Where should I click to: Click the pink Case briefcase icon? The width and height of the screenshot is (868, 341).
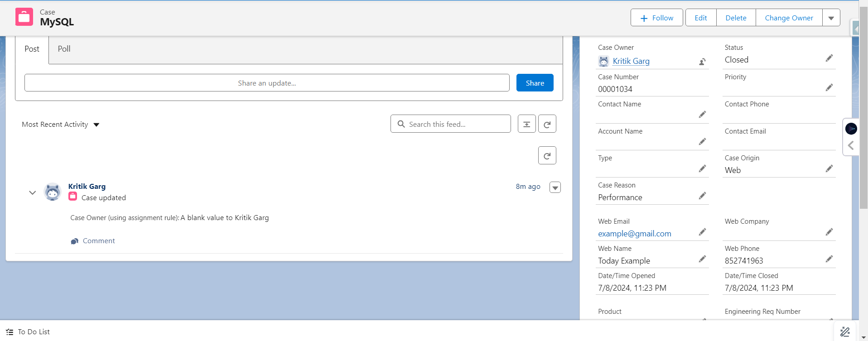tap(24, 17)
